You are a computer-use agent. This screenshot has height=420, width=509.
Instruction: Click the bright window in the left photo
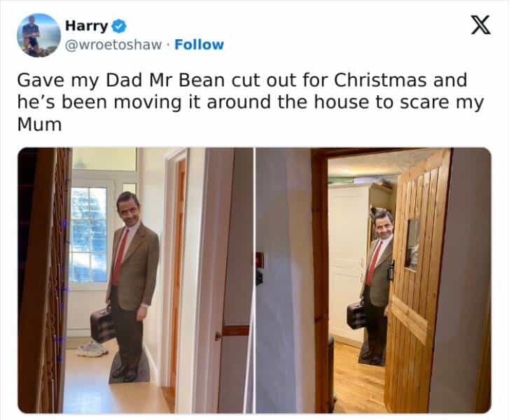[88, 234]
